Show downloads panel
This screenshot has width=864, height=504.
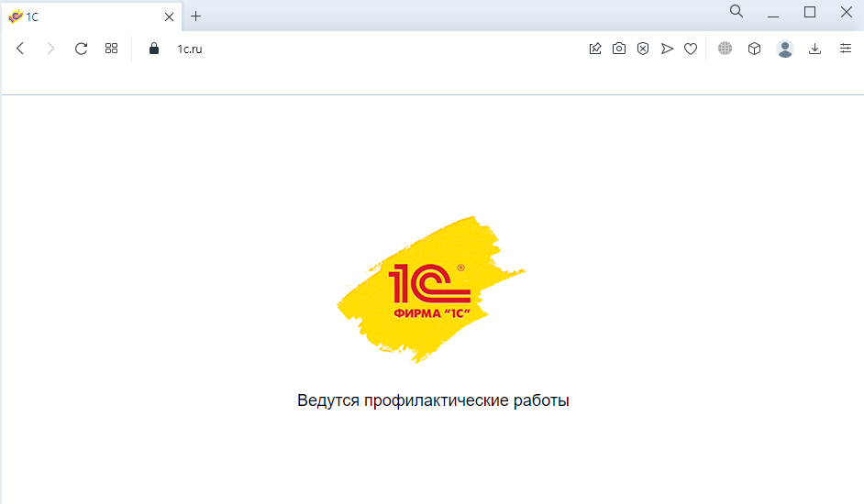point(814,49)
